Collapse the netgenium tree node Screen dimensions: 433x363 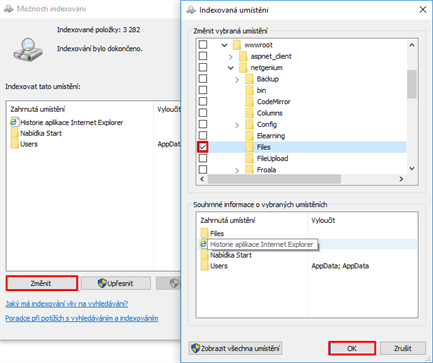[x=231, y=68]
